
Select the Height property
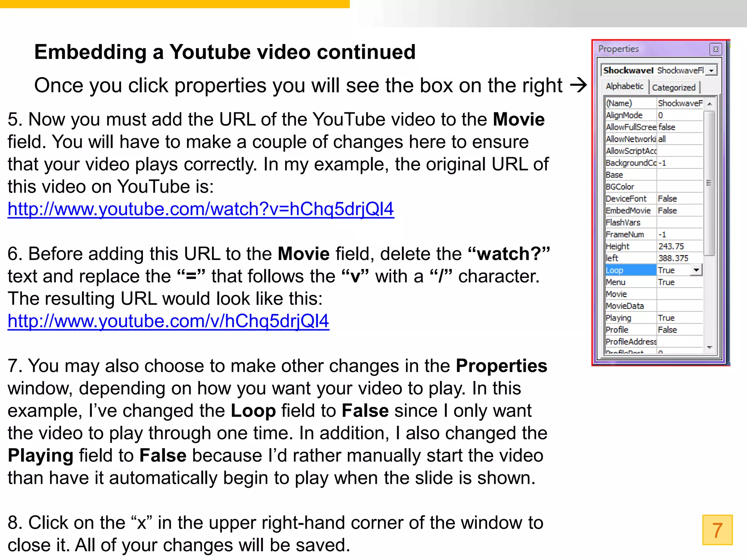click(x=631, y=246)
